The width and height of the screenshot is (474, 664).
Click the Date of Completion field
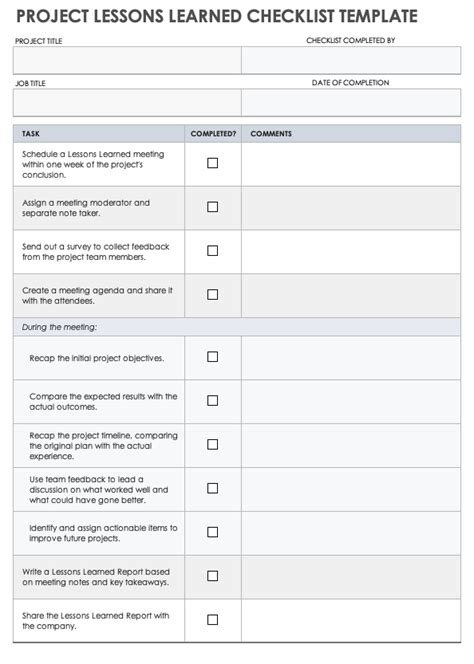351,102
